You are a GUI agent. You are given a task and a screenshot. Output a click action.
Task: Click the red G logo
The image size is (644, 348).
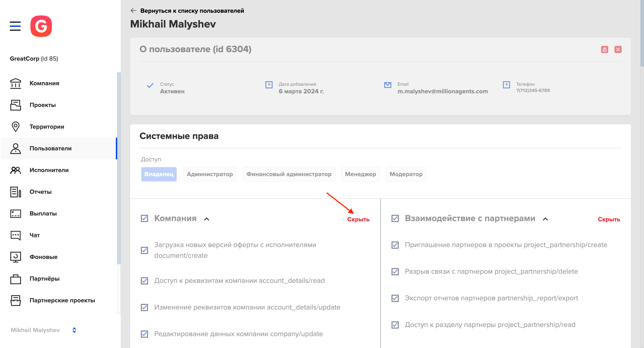point(41,26)
